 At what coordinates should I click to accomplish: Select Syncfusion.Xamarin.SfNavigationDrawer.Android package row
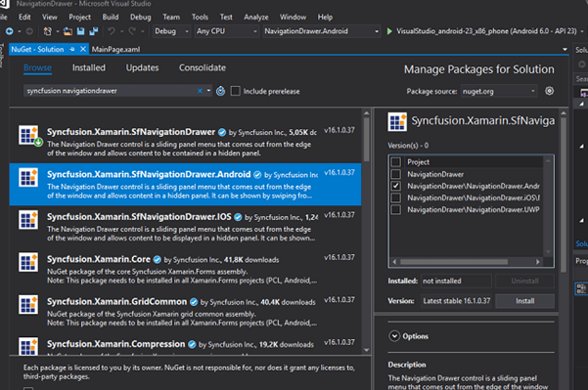(x=185, y=185)
